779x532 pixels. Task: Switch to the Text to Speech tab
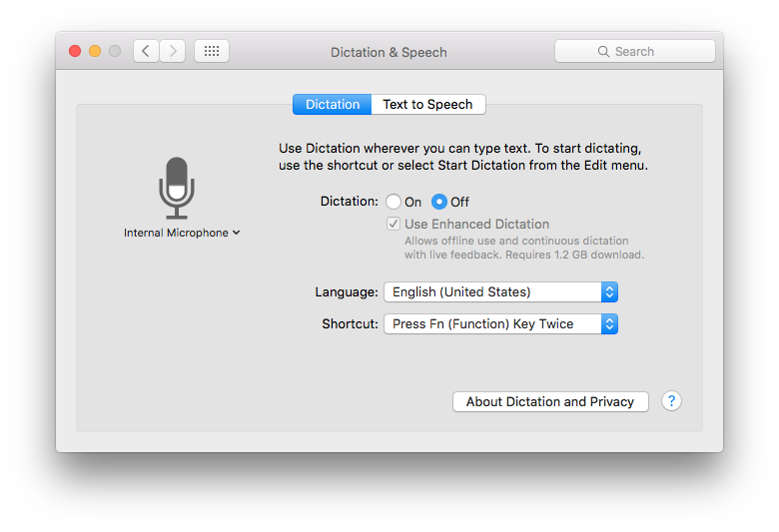[x=427, y=105]
